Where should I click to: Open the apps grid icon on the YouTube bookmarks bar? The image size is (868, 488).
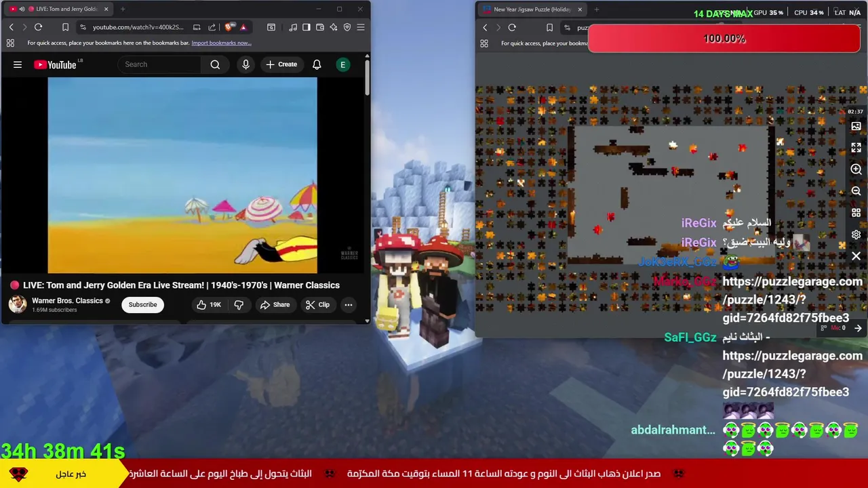pos(10,43)
